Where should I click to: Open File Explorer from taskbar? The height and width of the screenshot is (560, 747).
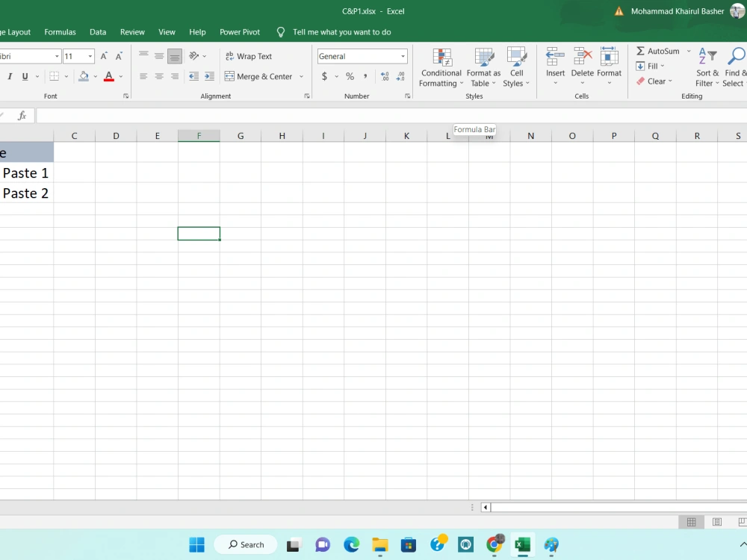click(380, 544)
